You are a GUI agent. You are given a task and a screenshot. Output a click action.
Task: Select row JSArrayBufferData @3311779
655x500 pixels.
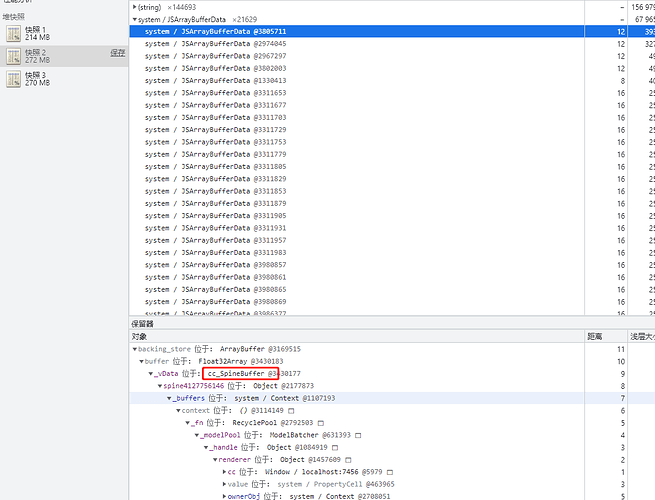(392, 155)
